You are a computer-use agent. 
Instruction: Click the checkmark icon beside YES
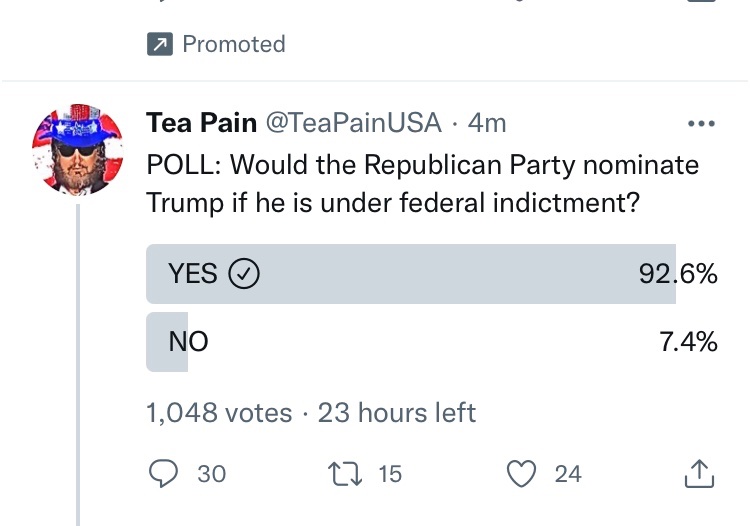tap(245, 274)
